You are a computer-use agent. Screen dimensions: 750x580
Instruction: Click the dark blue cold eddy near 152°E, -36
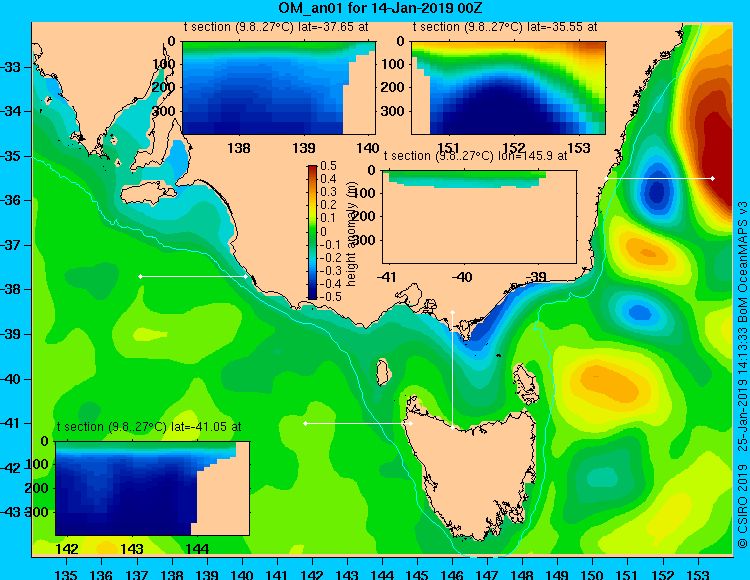(657, 190)
